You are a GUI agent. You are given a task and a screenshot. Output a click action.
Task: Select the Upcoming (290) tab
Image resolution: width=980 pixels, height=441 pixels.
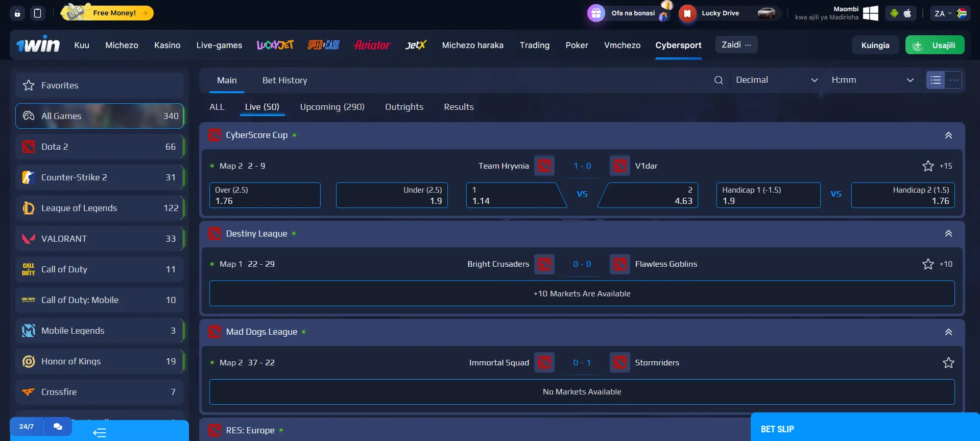pos(332,107)
